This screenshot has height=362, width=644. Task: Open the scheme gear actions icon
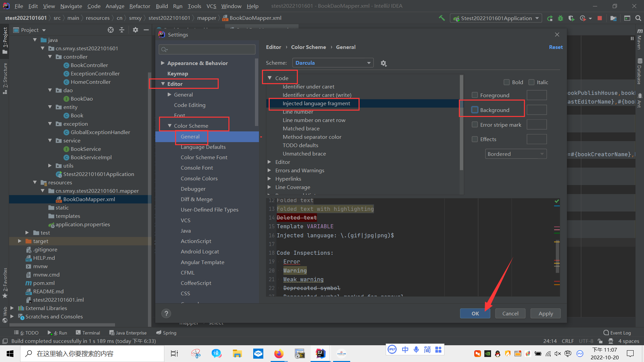[x=383, y=63]
